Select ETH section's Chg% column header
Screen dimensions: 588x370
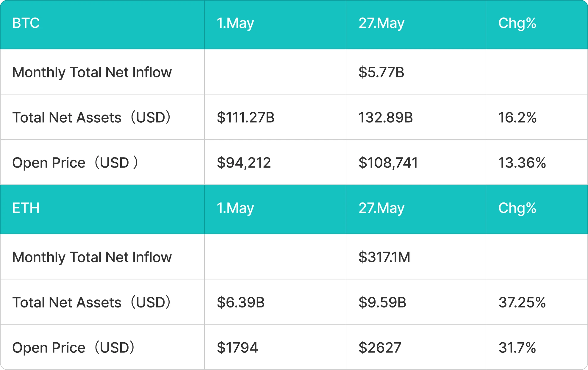(517, 208)
